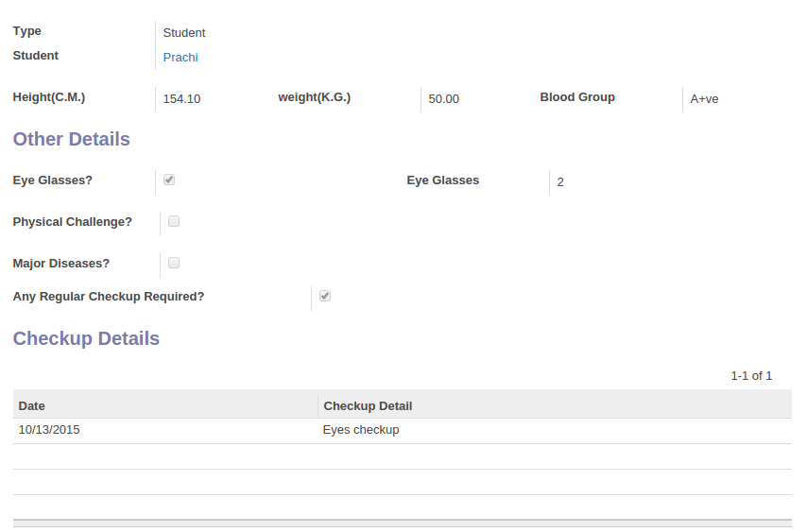Select the Height value 154.10
The width and height of the screenshot is (807, 532).
(181, 99)
